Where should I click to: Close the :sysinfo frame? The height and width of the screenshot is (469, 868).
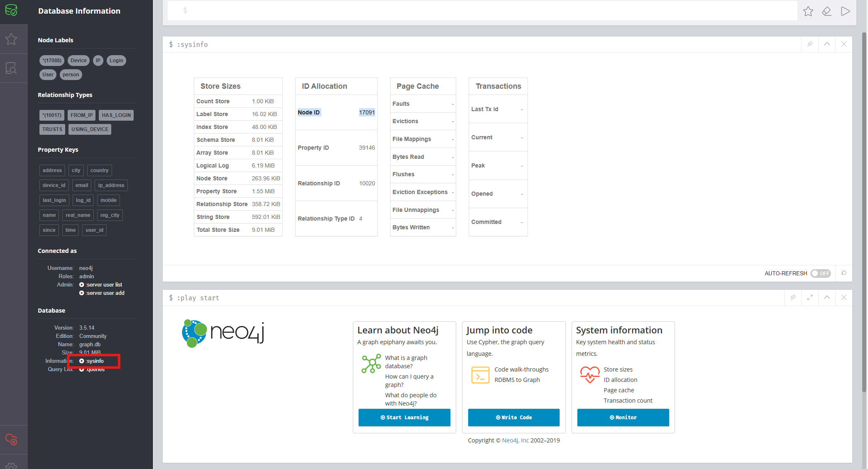tap(844, 44)
